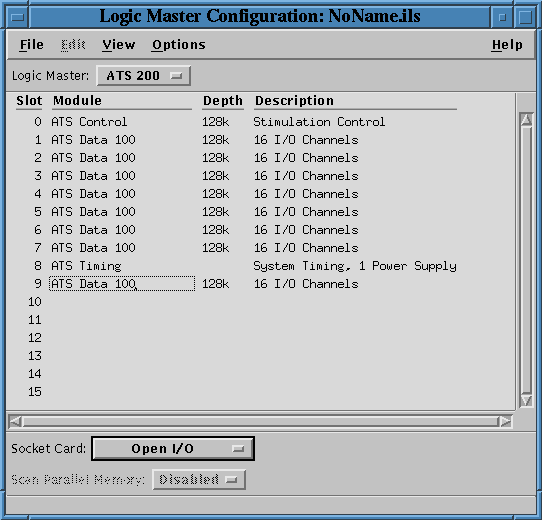Click the horizontal scrollbar thumb
This screenshot has height=520, width=542.
(x=260, y=421)
